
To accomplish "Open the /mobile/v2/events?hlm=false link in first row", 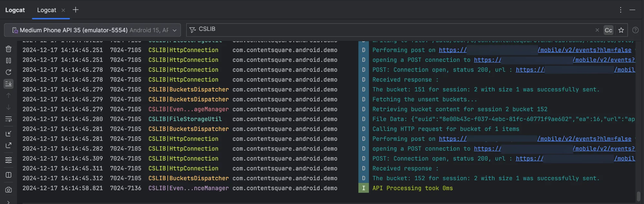I will tap(584, 50).
